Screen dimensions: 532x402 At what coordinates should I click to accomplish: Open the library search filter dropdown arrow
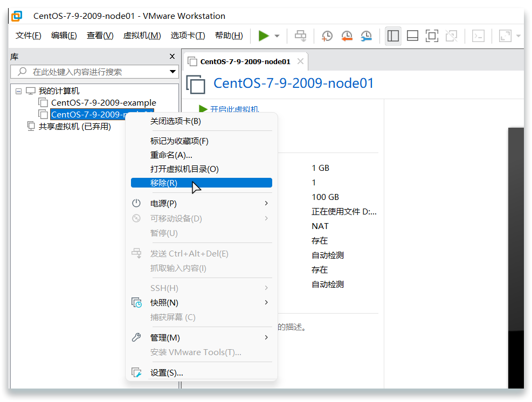[172, 72]
